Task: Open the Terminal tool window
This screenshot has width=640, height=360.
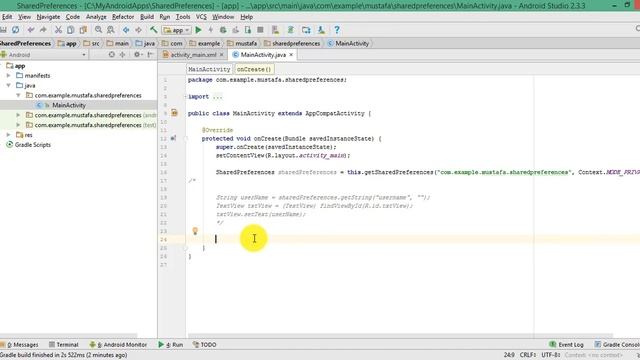Action: point(63,345)
